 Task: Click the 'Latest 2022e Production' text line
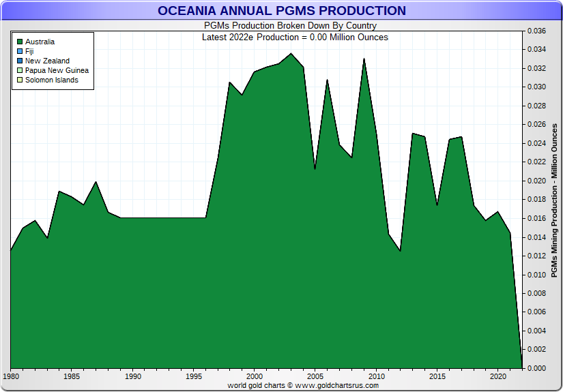click(x=295, y=37)
